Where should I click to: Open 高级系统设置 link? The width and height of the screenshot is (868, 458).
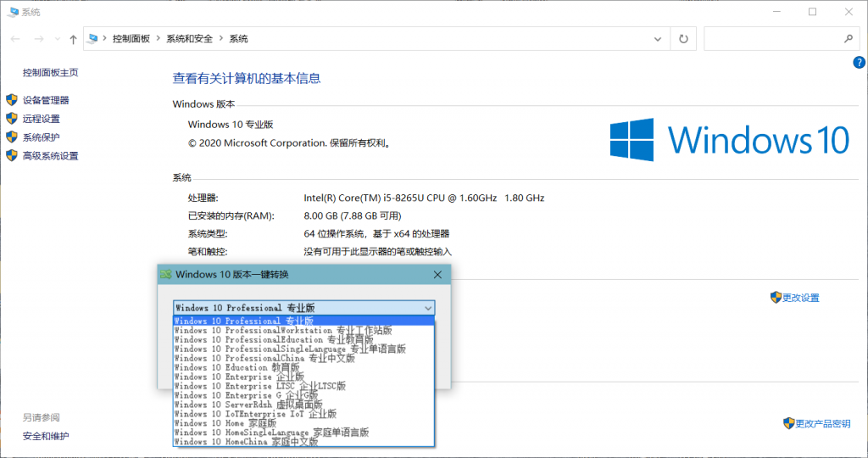click(x=50, y=156)
